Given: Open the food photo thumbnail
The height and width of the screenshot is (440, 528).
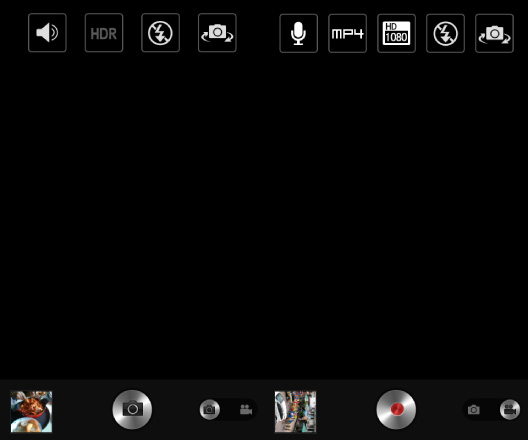Looking at the screenshot, I should (x=31, y=411).
